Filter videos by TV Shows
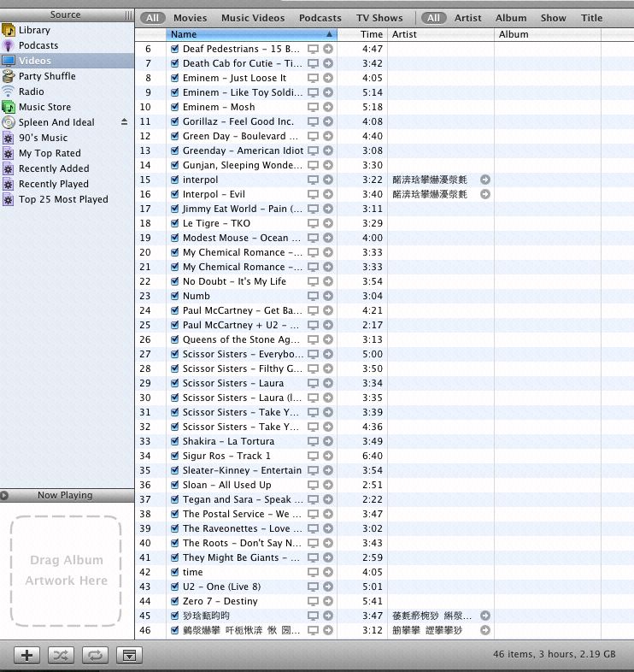 [x=379, y=18]
